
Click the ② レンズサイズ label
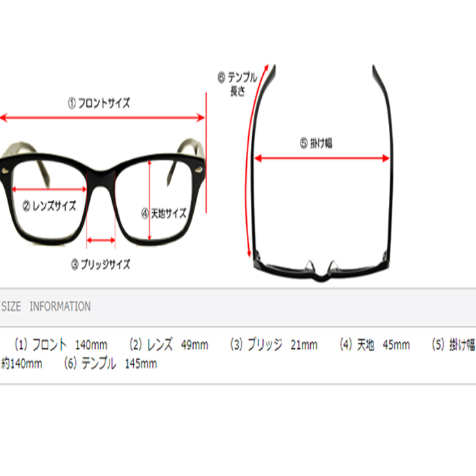(x=50, y=206)
